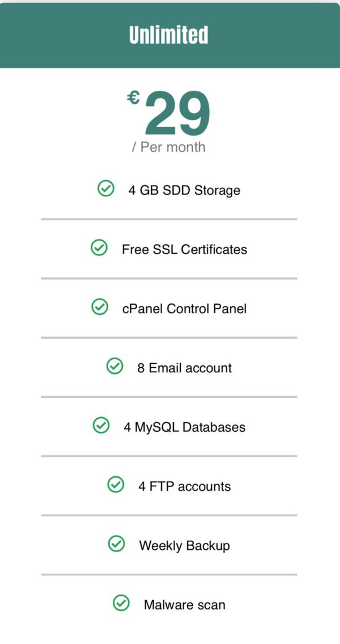340x644 pixels.
Task: Click the checkmark icon beside Free SSL Certificates
Action: 99,248
